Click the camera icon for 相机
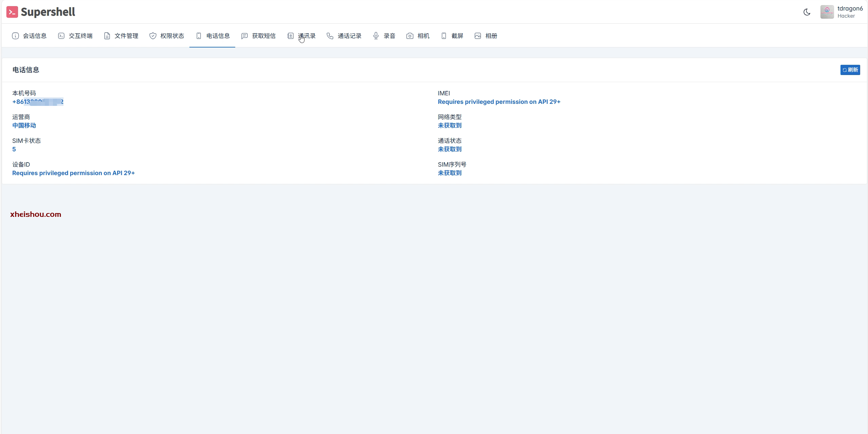Viewport: 868px width, 434px height. click(410, 36)
